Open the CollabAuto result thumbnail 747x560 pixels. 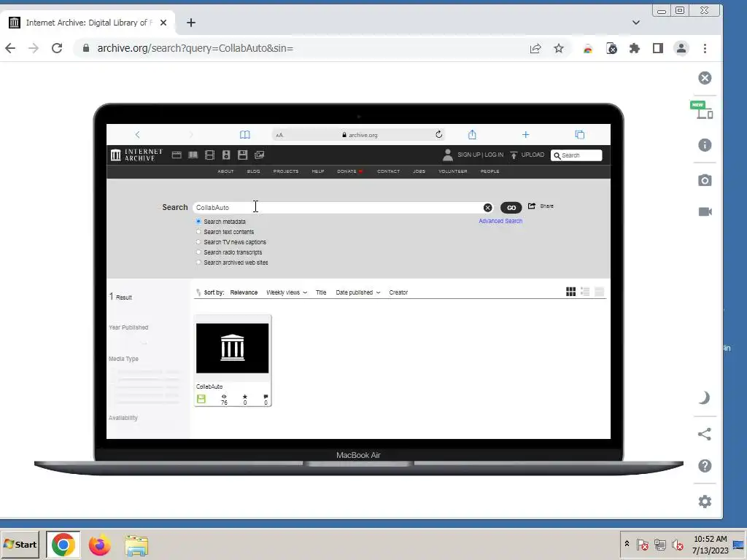coord(233,348)
